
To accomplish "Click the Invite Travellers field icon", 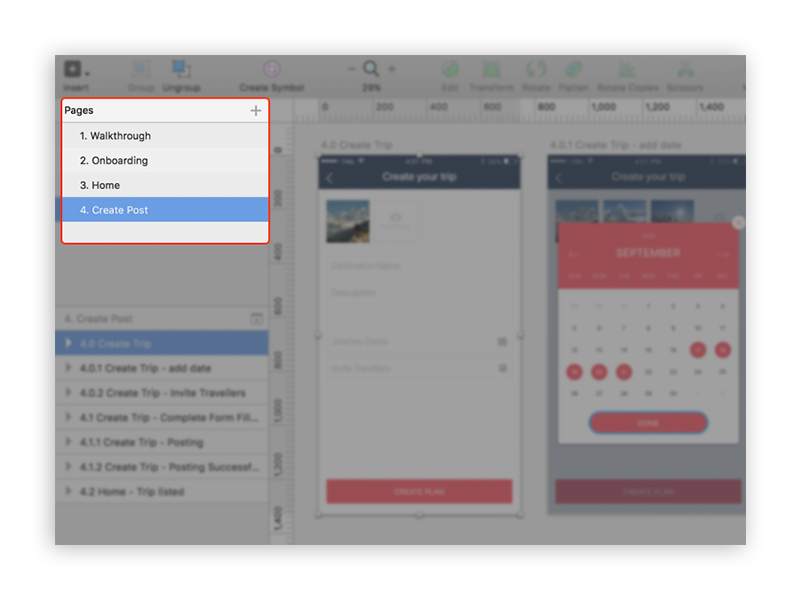I will (502, 368).
